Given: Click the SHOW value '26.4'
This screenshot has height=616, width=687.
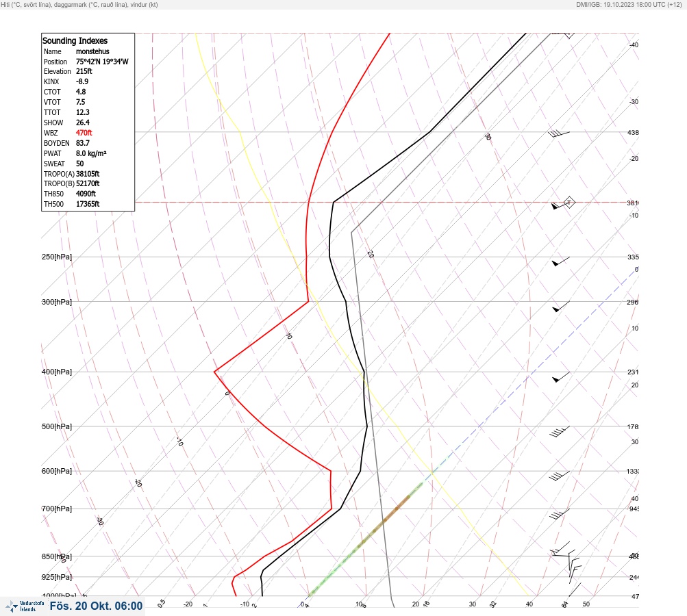Looking at the screenshot, I should pos(82,122).
